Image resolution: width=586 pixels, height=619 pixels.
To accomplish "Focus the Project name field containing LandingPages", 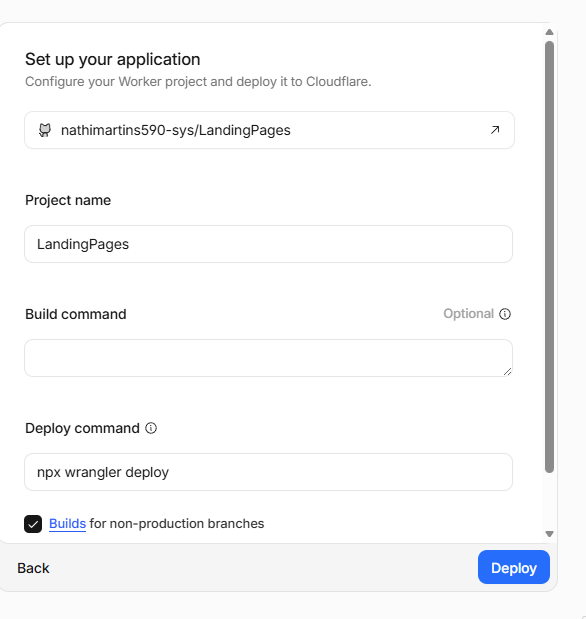I will click(269, 244).
